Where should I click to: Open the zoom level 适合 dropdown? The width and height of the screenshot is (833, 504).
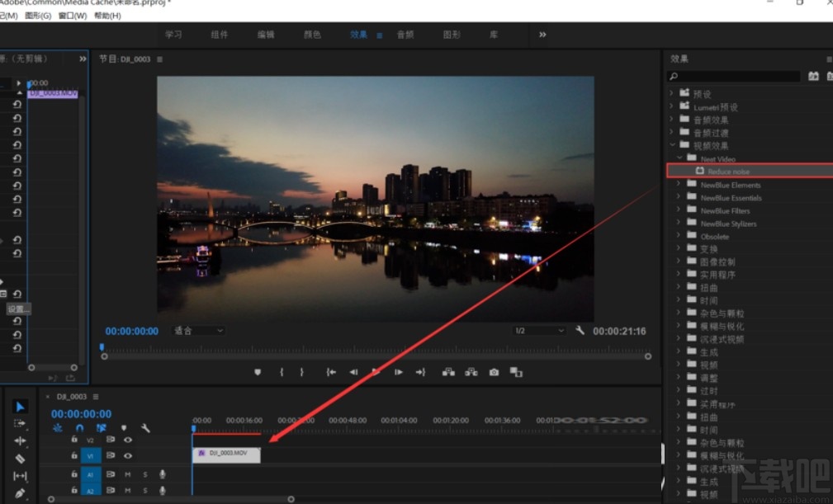pos(198,331)
